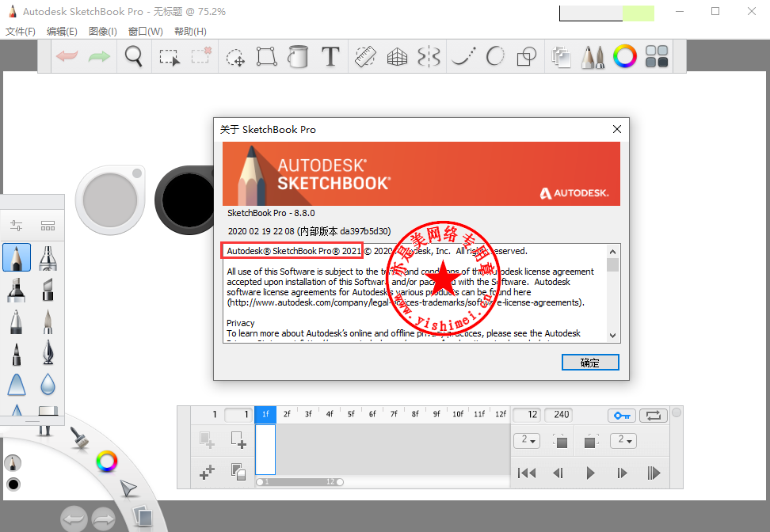Select the Chisel tip marker brush
The width and height of the screenshot is (770, 532).
pyautogui.click(x=48, y=290)
